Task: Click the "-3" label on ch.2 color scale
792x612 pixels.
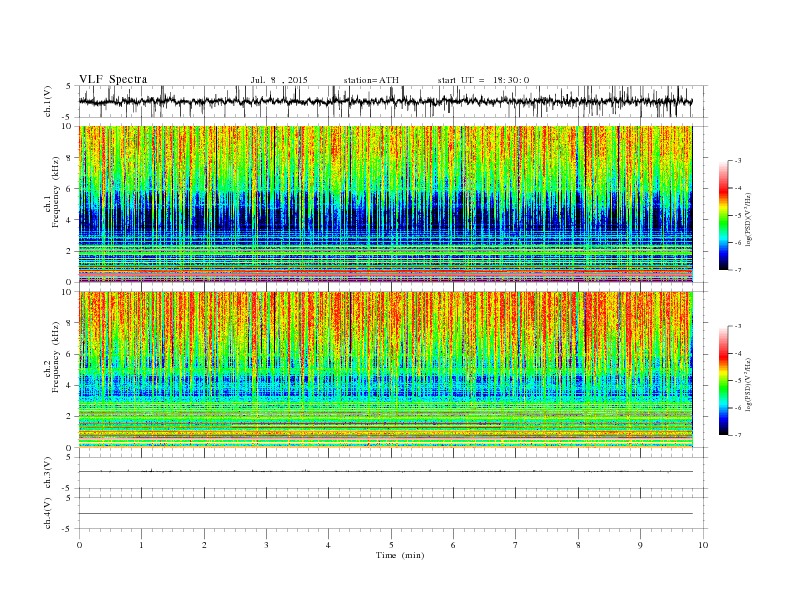Action: (738, 326)
